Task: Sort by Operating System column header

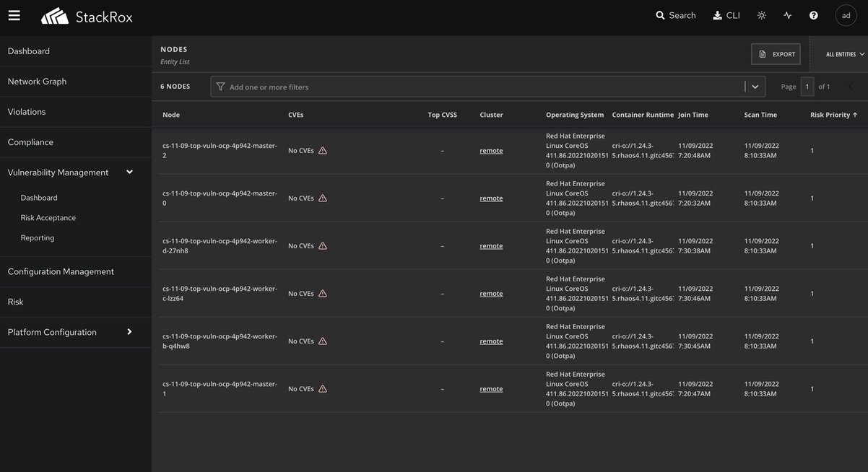Action: [575, 115]
